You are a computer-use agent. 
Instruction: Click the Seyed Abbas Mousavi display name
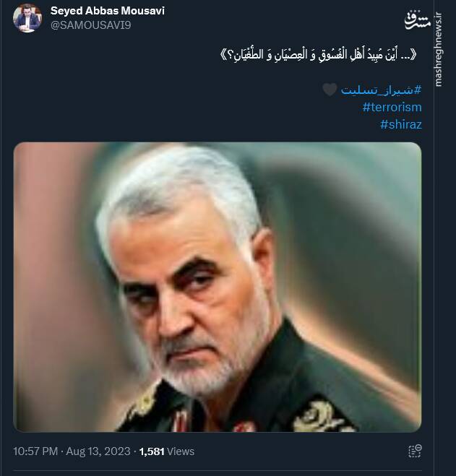[107, 11]
